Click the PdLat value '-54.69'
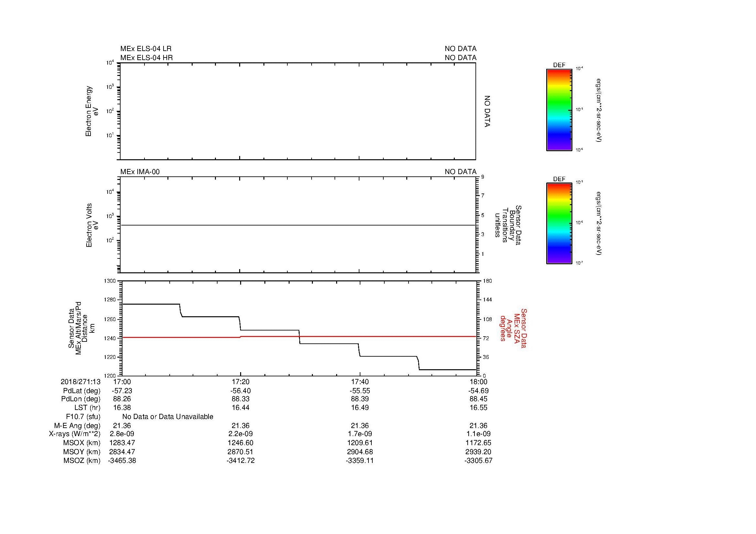Screen dimensions: 756x534 click(x=478, y=391)
